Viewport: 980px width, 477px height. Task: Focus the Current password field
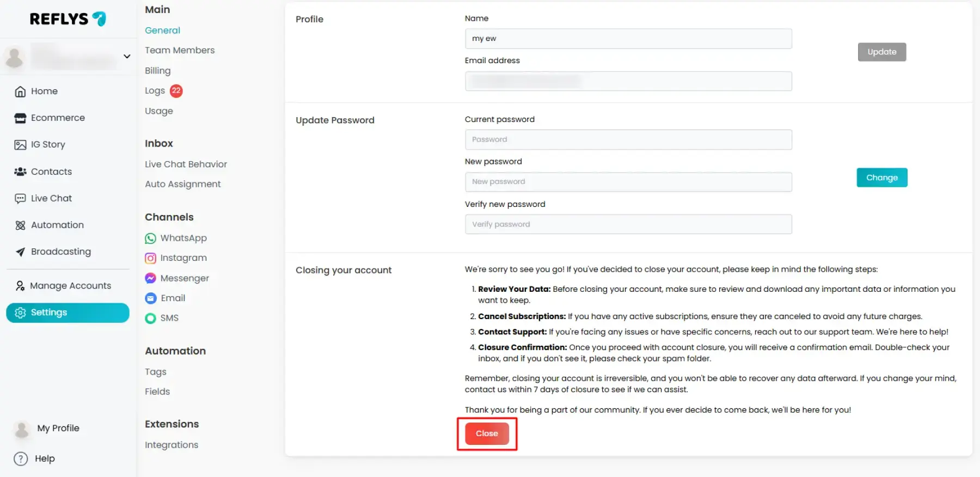[628, 139]
